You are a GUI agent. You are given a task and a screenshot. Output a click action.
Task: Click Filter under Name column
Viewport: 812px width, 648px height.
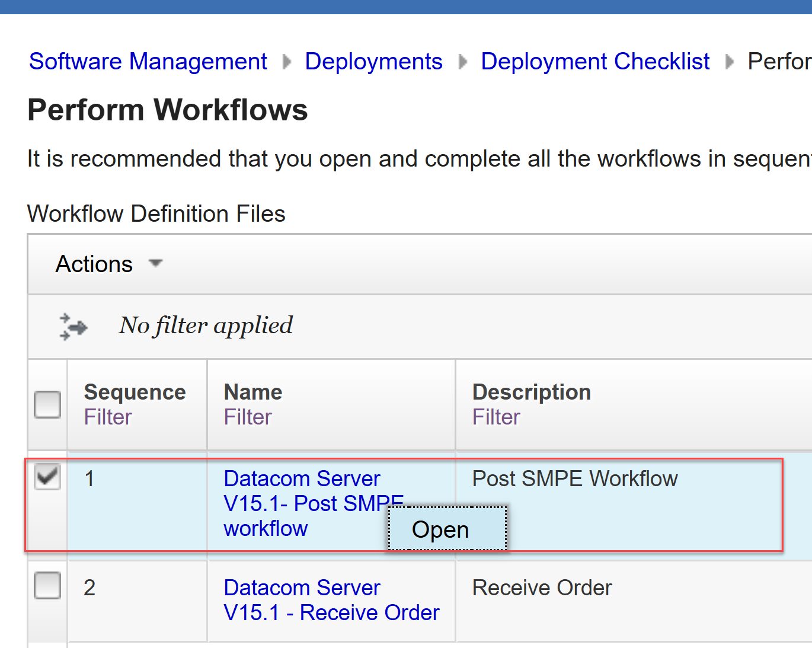[x=248, y=417]
